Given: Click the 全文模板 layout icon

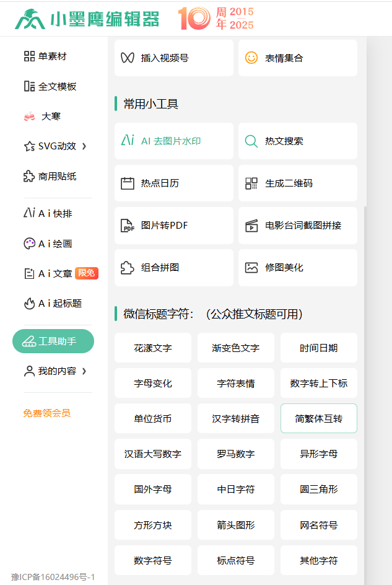Looking at the screenshot, I should point(29,86).
